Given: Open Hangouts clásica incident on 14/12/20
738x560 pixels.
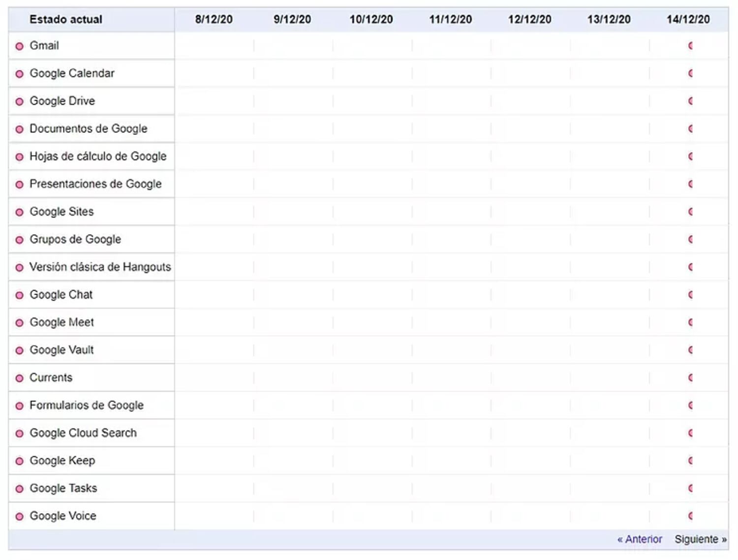Looking at the screenshot, I should click(691, 267).
